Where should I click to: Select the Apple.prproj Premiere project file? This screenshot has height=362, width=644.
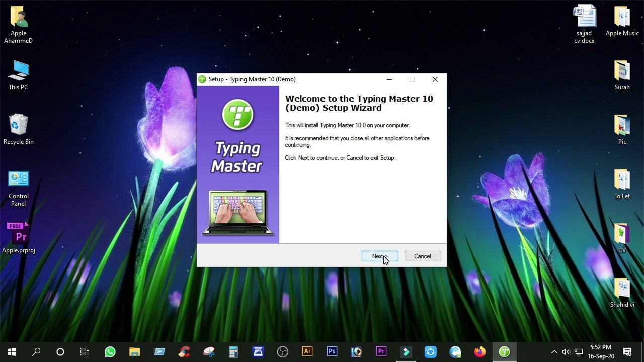[19, 237]
